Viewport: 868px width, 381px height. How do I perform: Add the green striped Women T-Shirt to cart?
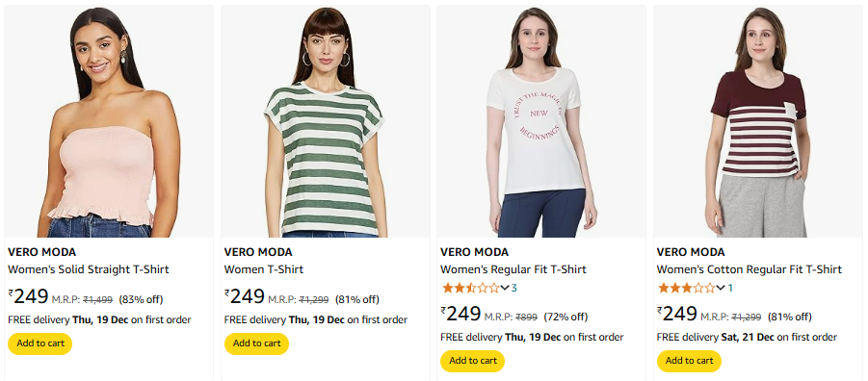(256, 343)
